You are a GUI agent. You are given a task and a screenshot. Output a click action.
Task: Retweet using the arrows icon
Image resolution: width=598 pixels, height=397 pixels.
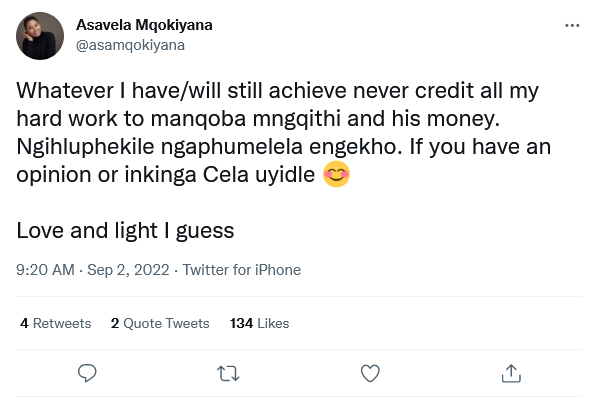pos(228,373)
